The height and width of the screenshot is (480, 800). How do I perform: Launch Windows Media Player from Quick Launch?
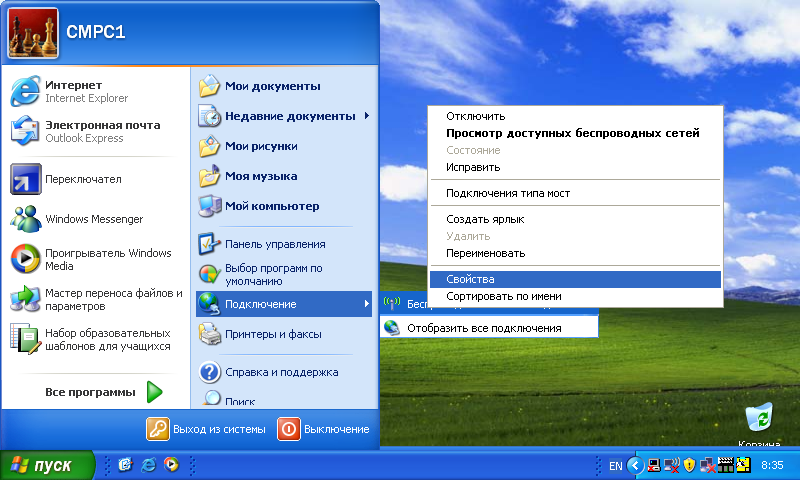171,465
